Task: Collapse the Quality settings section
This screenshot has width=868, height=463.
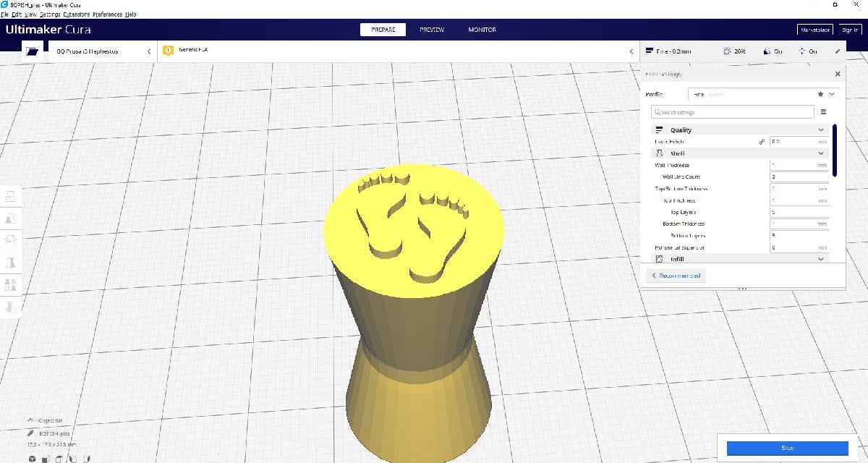Action: (x=820, y=130)
